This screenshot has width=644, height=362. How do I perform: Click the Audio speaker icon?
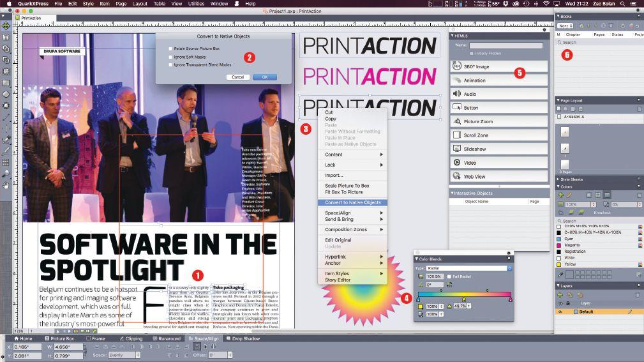pos(457,94)
